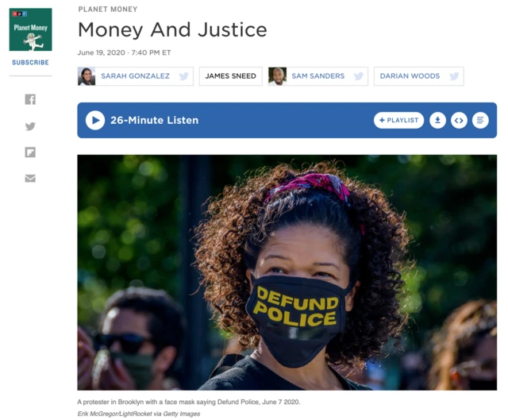The image size is (508, 420).
Task: Share article on Flipboard
Action: pyautogui.click(x=30, y=152)
